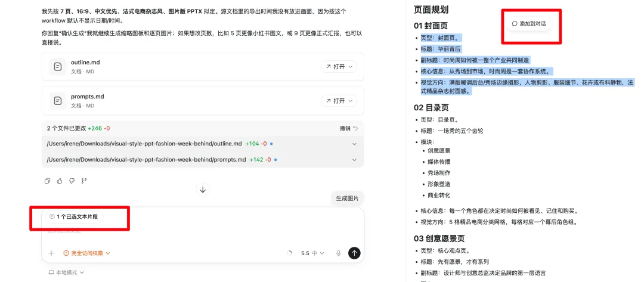The height and width of the screenshot is (282, 644).
Task: Click the thumbs down feedback icon
Action: tap(72, 181)
